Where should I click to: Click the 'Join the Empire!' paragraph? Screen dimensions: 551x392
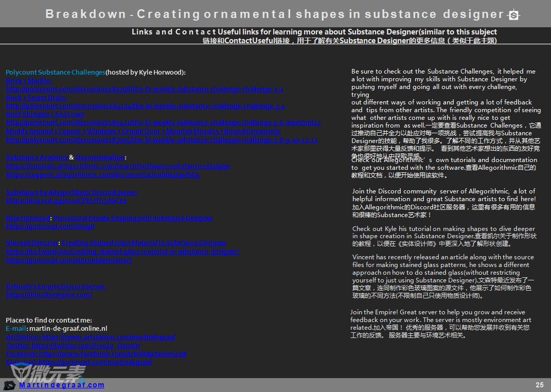click(441, 324)
